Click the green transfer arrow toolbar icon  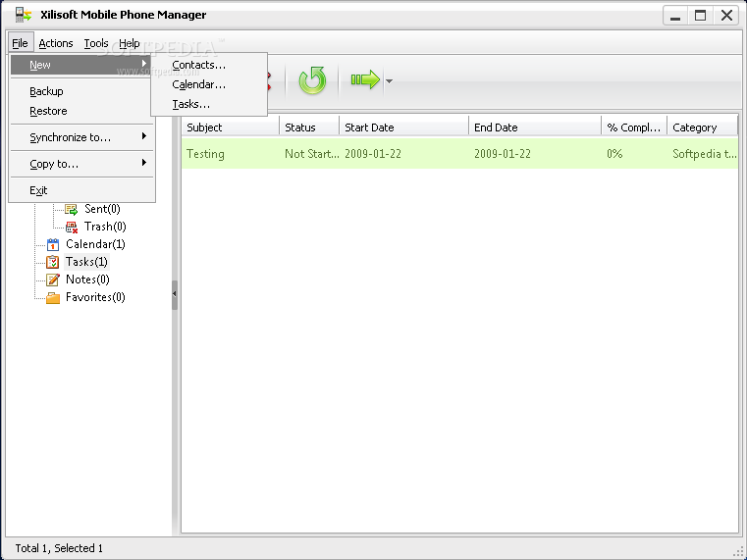pos(365,79)
